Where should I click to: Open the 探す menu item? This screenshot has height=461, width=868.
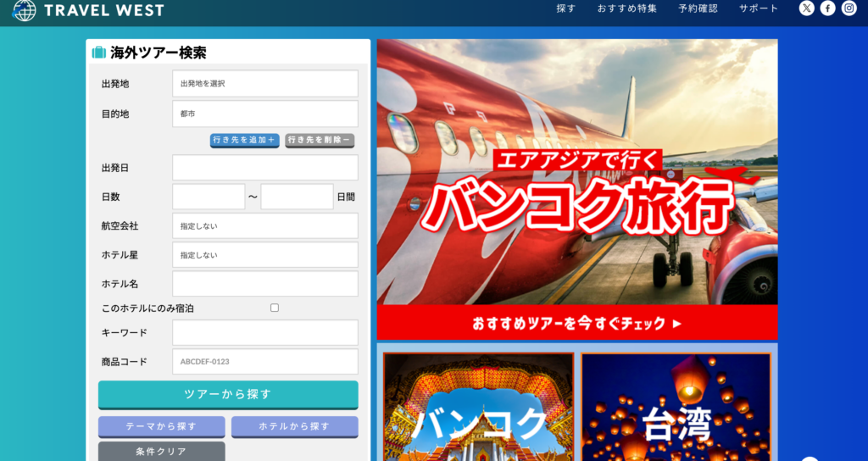tap(565, 8)
